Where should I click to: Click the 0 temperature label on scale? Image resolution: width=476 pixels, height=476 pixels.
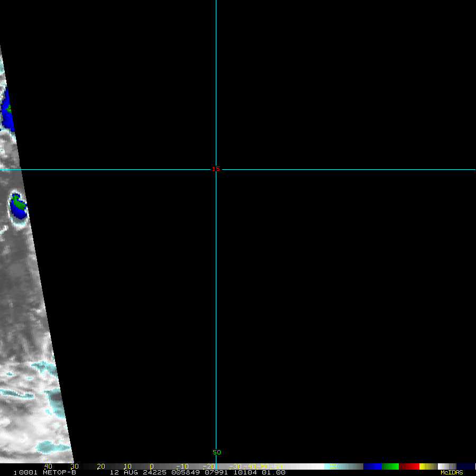click(x=152, y=466)
